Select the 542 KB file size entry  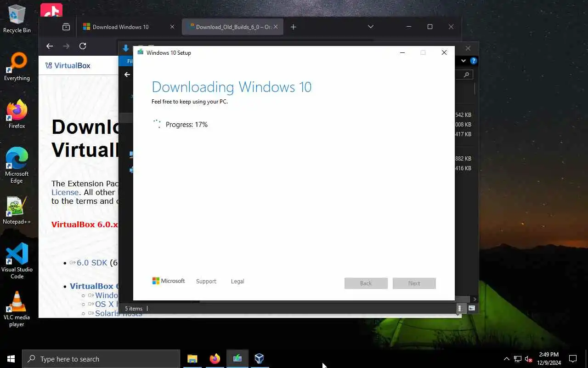tap(463, 115)
